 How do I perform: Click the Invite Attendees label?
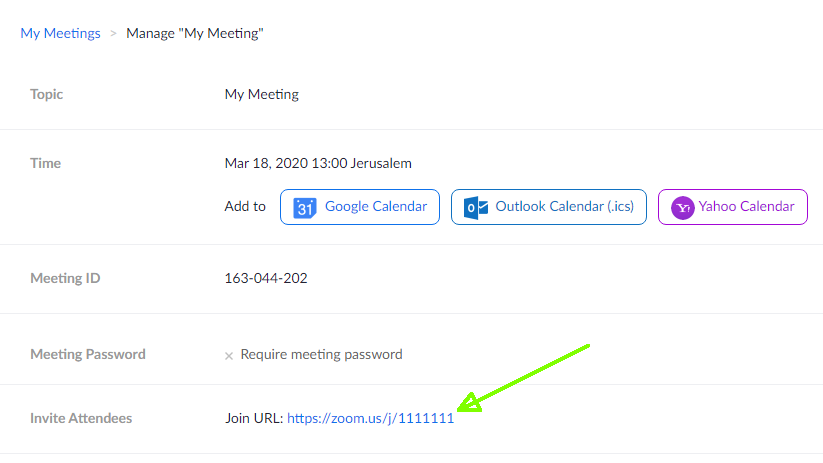coord(81,418)
